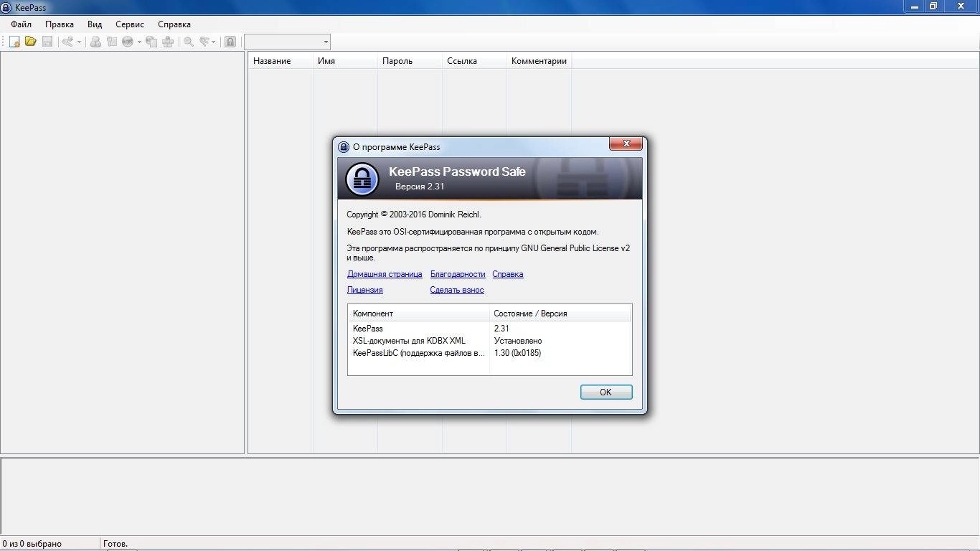980x551 pixels.
Task: Sort by the Название column header
Action: [x=281, y=61]
